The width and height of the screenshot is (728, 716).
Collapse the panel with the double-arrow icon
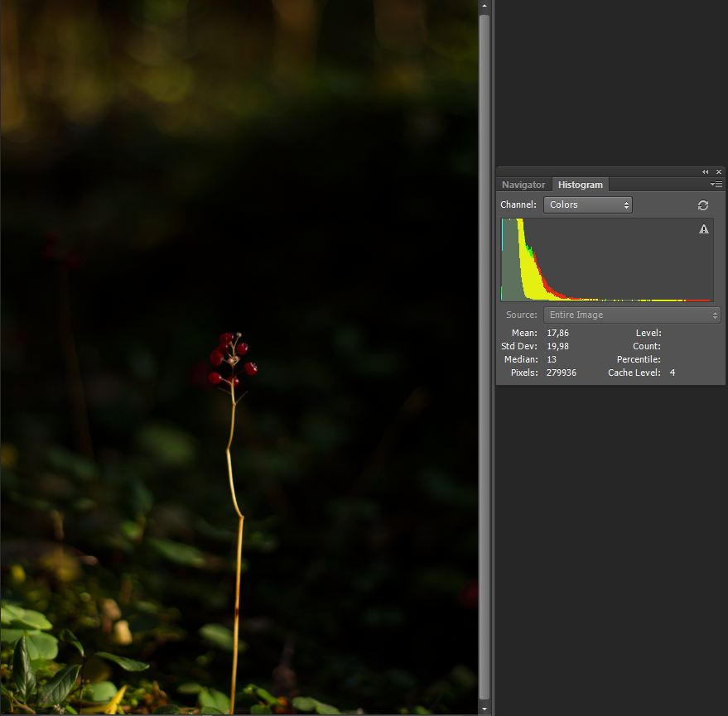point(706,171)
